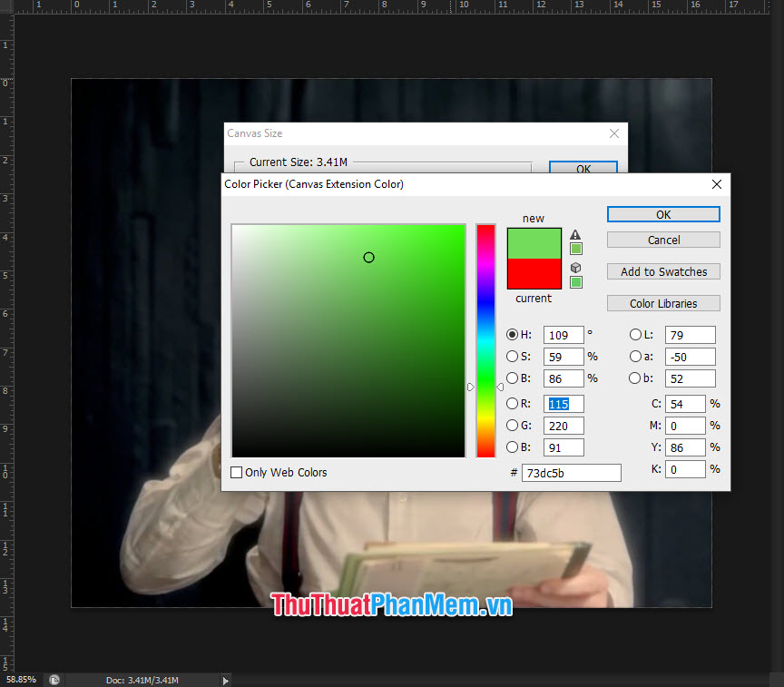Screen dimensions: 784x687
Task: Click OK in the Color Picker
Action: pos(663,214)
